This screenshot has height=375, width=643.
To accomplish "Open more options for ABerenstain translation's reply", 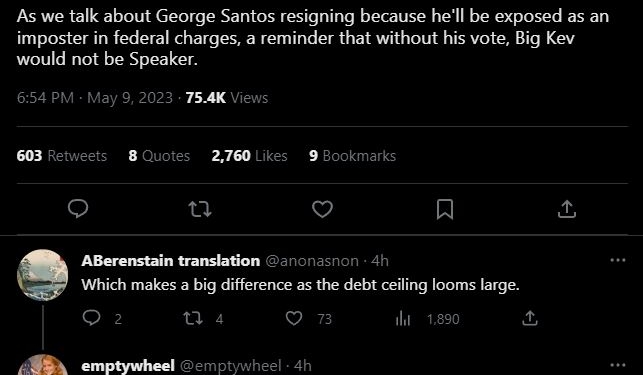I will pos(618,260).
